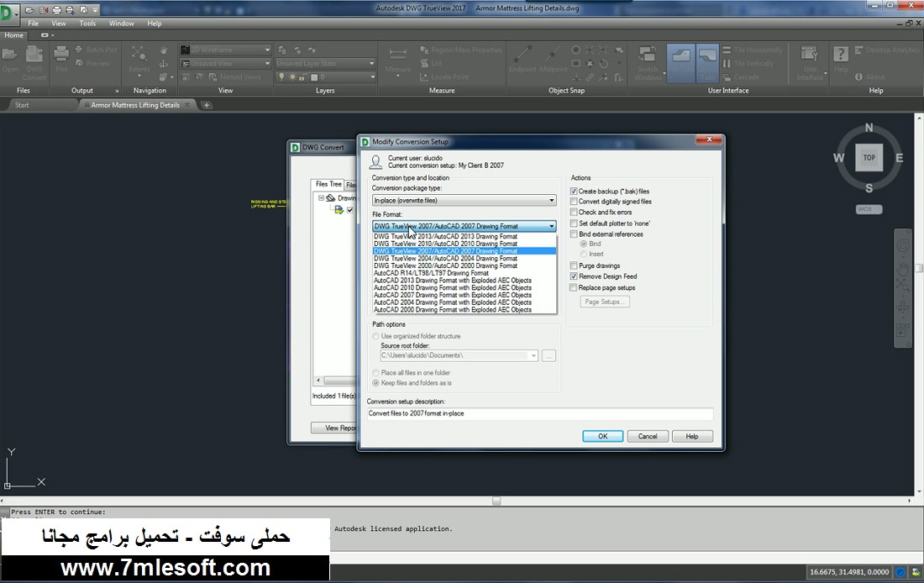Open the Window menu
Image resolution: width=924 pixels, height=583 pixels.
[x=122, y=24]
